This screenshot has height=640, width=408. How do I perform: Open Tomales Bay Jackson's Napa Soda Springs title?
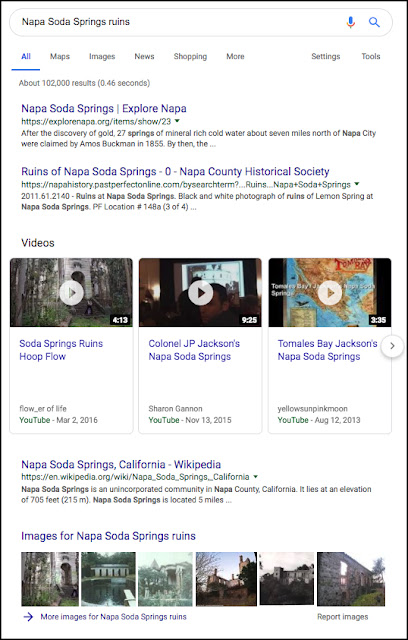328,350
